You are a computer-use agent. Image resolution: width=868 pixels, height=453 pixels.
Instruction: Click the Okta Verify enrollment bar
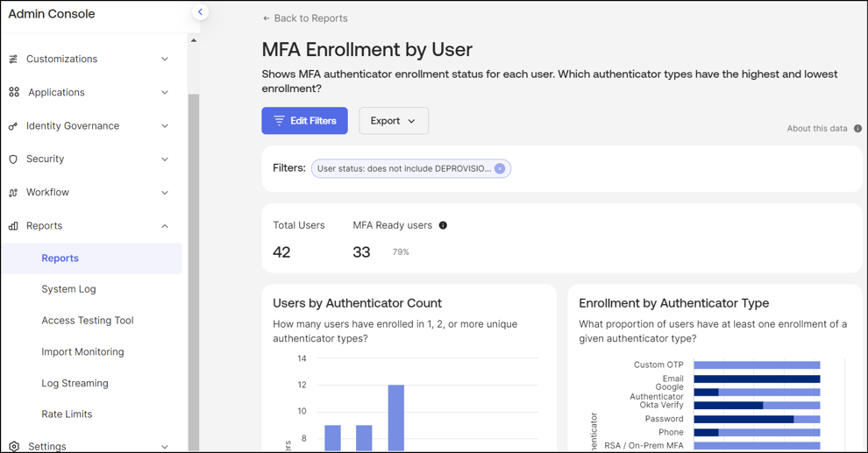tap(757, 406)
